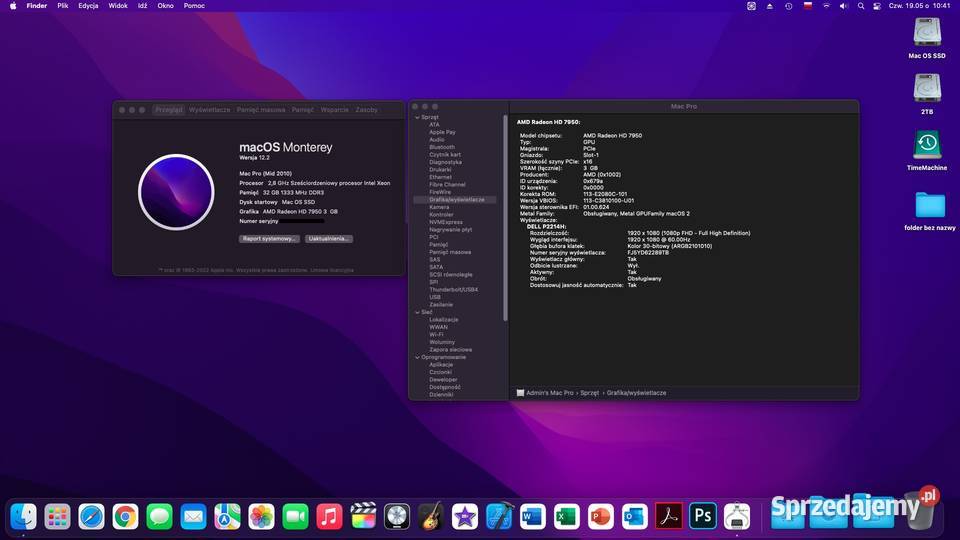Open TimeMachine volume on desktop
This screenshot has height=540, width=960.
point(927,150)
